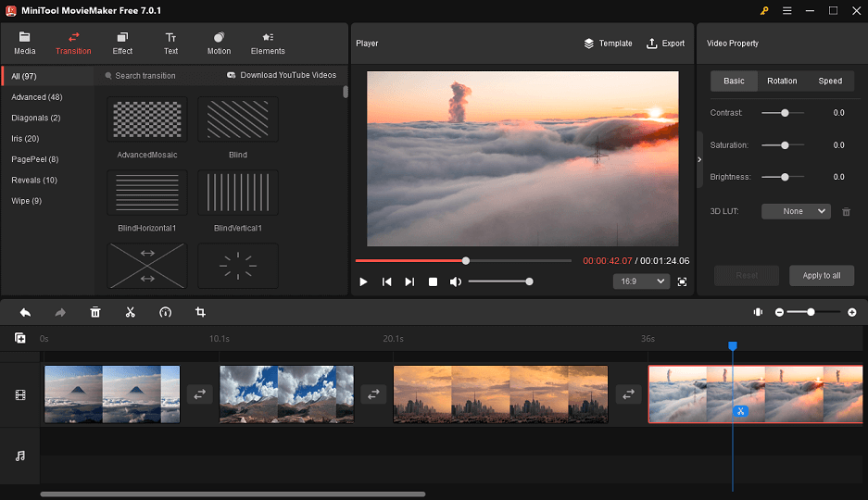Select the BlindHorizontal1 transition thumbnail

(147, 193)
